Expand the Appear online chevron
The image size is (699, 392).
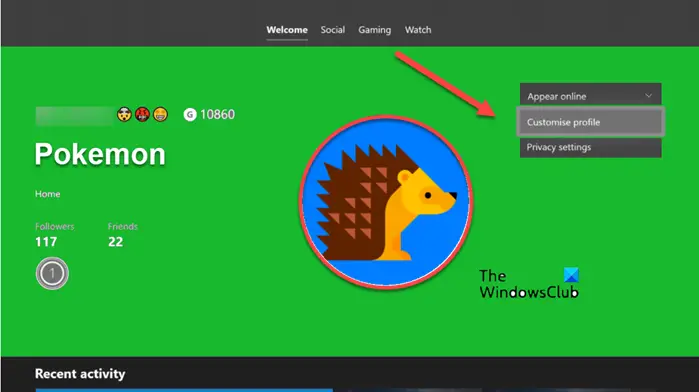(x=648, y=96)
